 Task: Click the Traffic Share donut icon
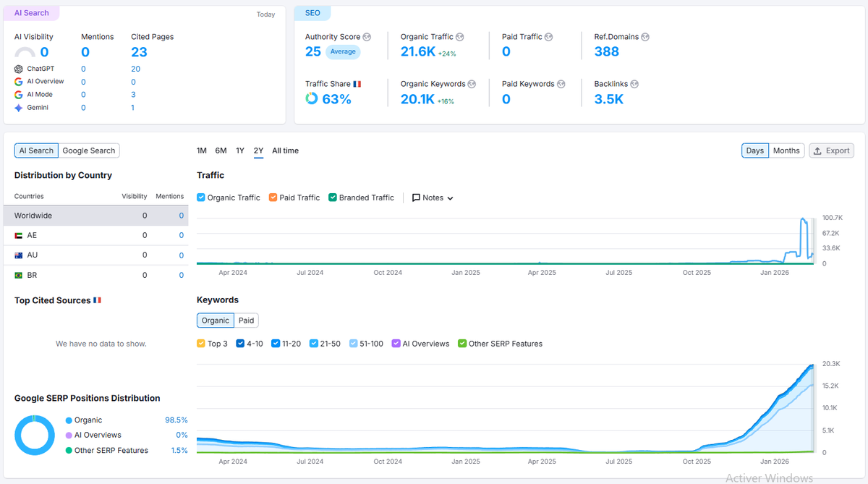pyautogui.click(x=312, y=98)
